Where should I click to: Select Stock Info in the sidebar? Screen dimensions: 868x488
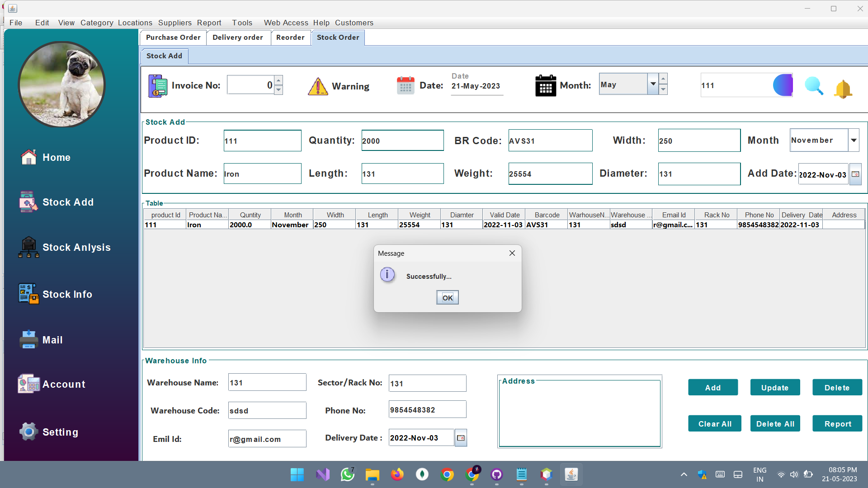click(67, 294)
